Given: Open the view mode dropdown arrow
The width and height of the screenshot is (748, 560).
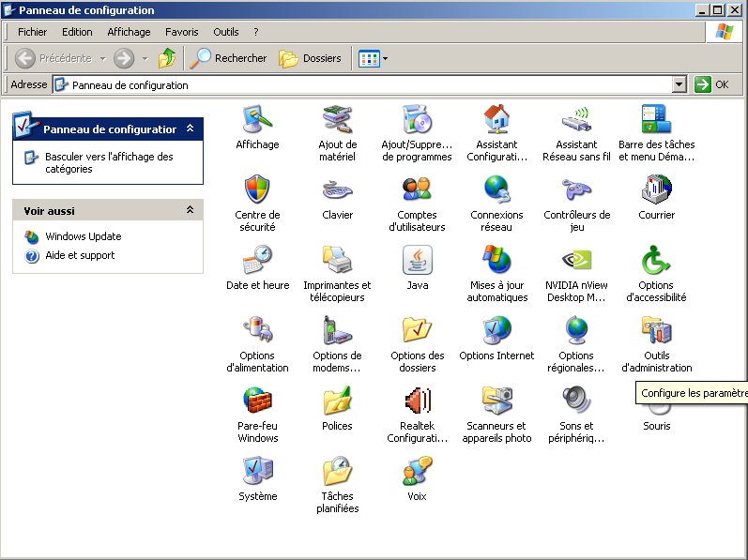Looking at the screenshot, I should pyautogui.click(x=385, y=58).
